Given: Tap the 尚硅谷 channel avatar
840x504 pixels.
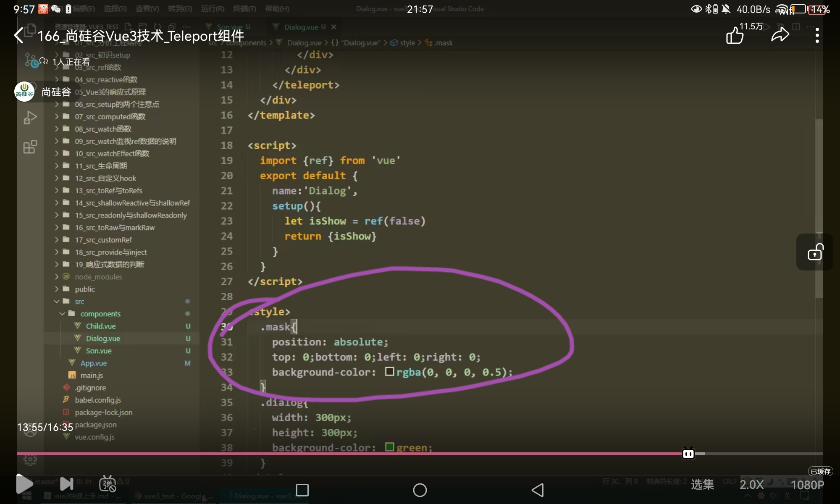Looking at the screenshot, I should pyautogui.click(x=24, y=92).
